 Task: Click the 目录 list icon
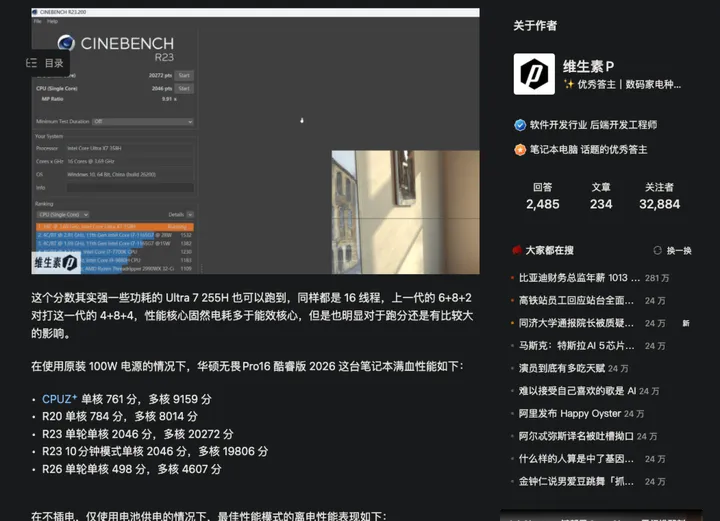pyautogui.click(x=32, y=63)
